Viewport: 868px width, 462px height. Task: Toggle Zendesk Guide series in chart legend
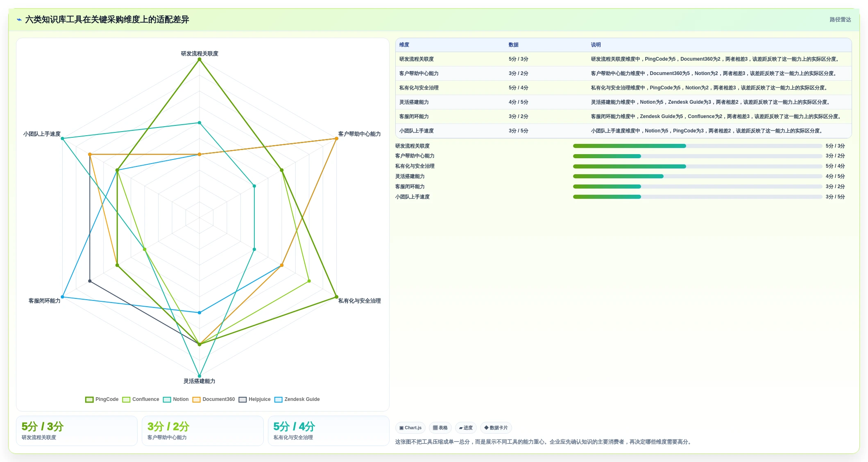[x=297, y=399]
